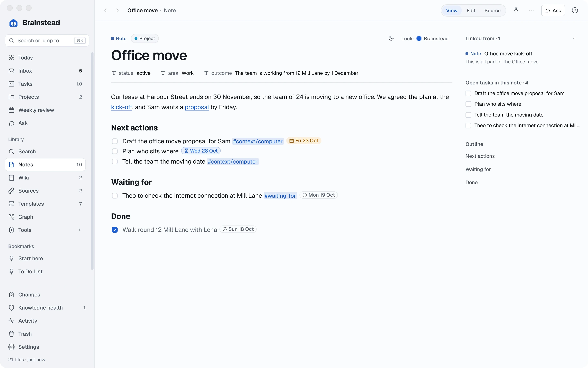The image size is (588, 368).
Task: Open Settings in the sidebar
Action: (x=47, y=347)
